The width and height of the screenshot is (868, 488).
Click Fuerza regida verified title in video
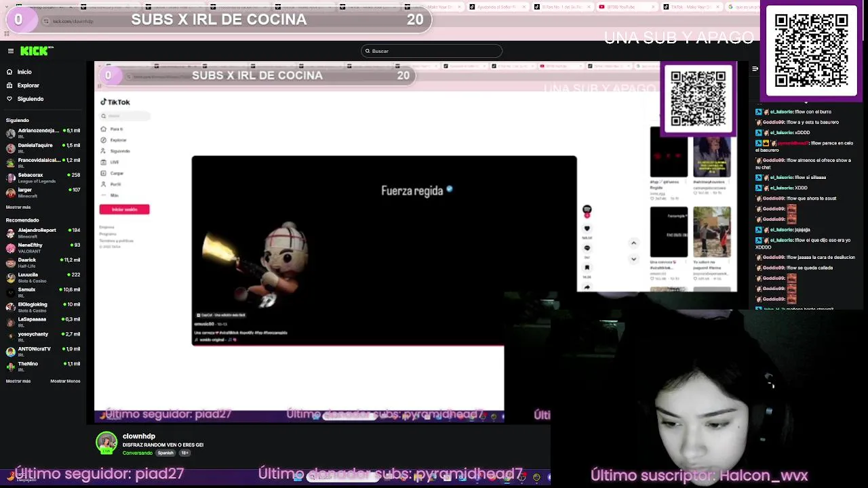416,191
